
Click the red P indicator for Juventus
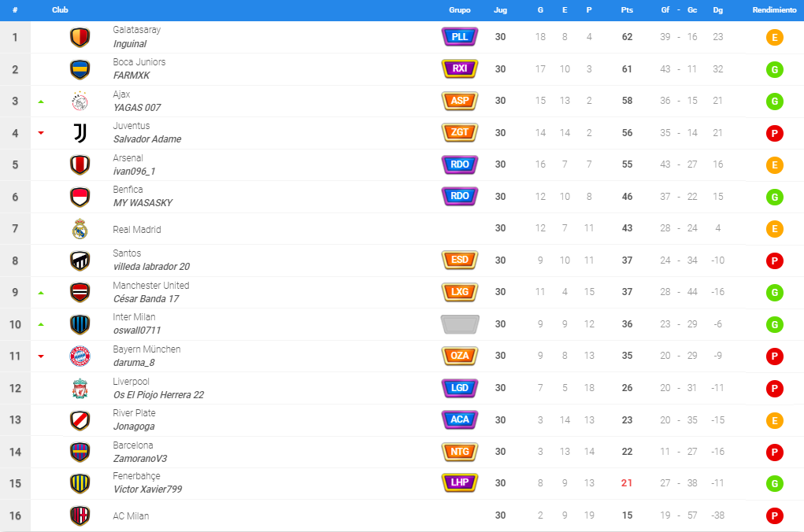774,133
